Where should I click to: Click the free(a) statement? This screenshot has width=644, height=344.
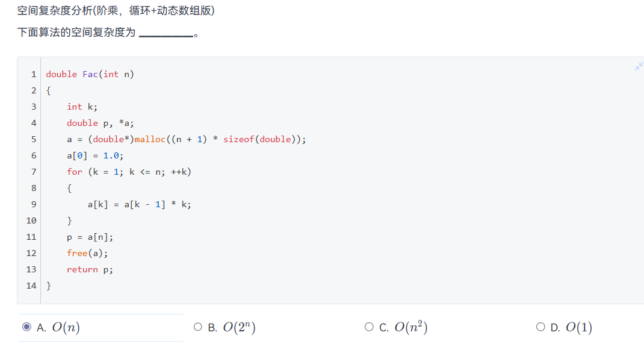87,253
